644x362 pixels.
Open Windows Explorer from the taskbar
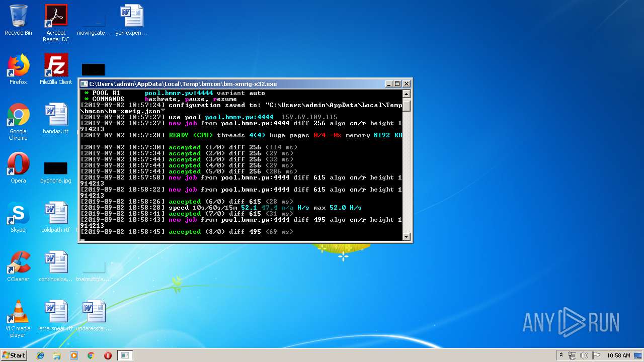tap(57, 355)
